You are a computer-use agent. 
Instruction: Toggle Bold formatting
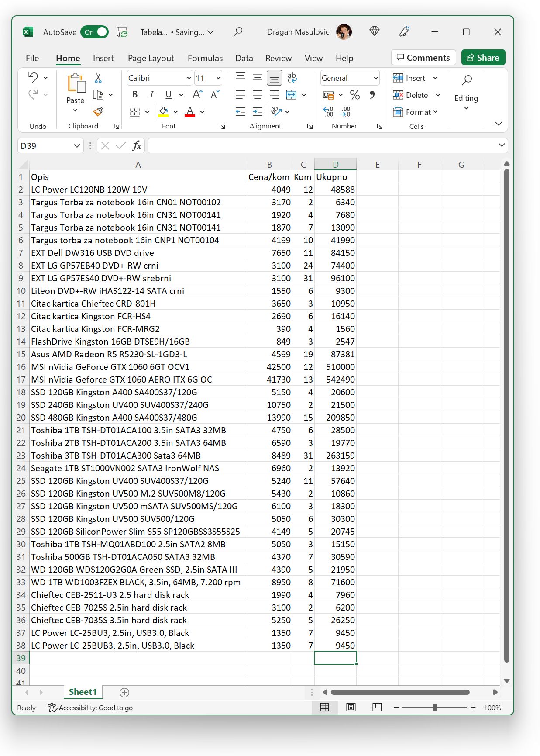pos(135,94)
